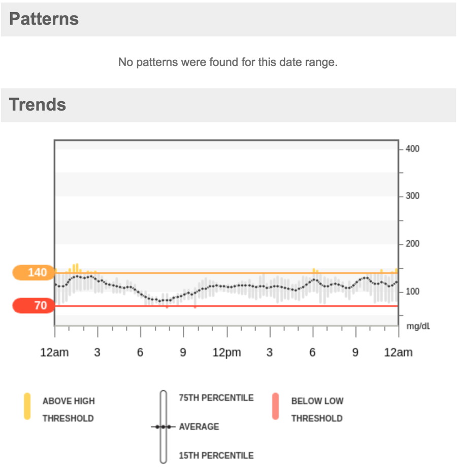Select the orange 140 high threshold badge
Image resolution: width=457 pixels, height=476 pixels.
[34, 273]
